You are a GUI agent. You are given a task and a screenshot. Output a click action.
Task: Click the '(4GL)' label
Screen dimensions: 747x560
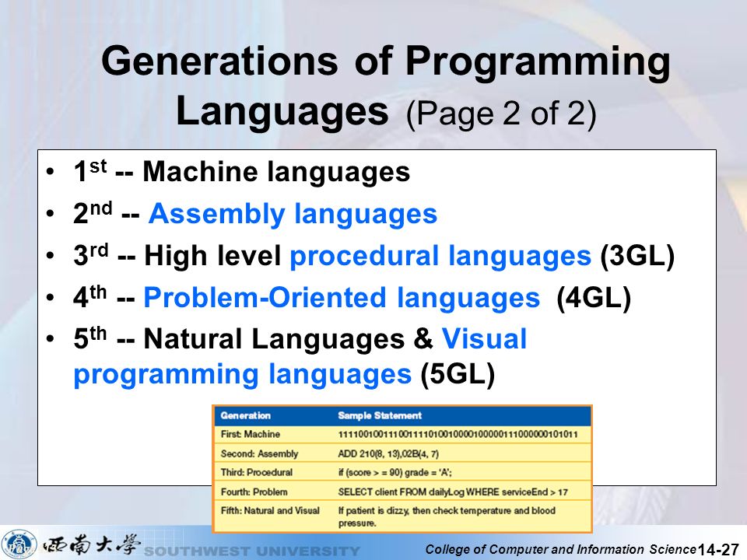point(594,298)
